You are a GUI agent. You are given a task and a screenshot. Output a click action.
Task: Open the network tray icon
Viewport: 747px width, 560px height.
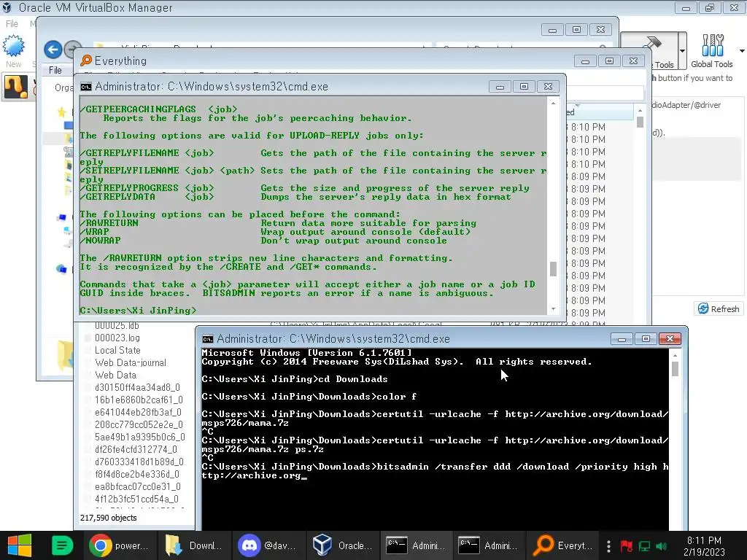644,545
